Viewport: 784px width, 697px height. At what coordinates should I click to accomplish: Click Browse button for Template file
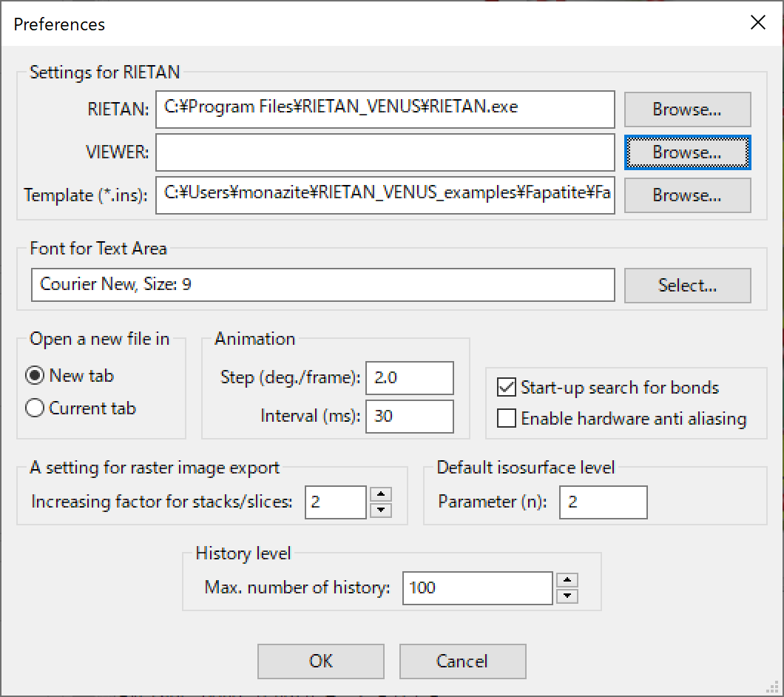click(687, 195)
